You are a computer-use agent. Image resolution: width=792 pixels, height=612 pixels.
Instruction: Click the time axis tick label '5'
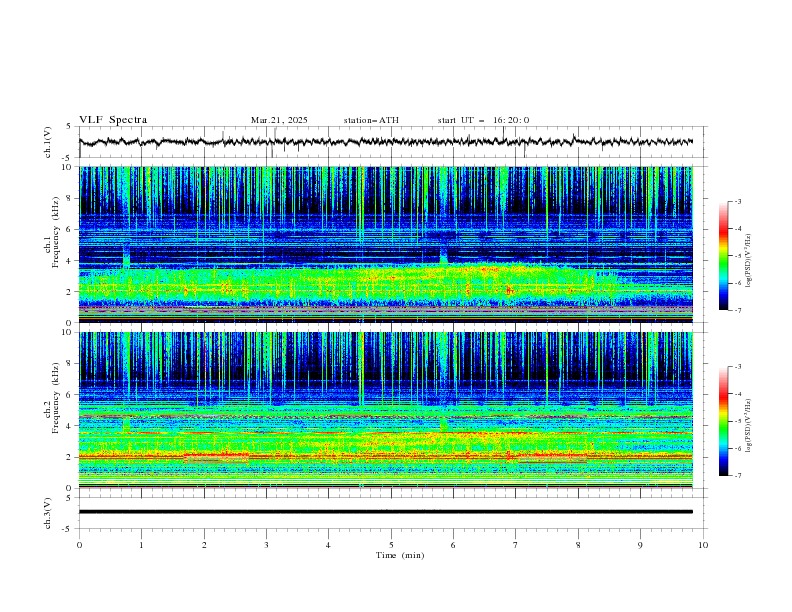click(x=391, y=545)
